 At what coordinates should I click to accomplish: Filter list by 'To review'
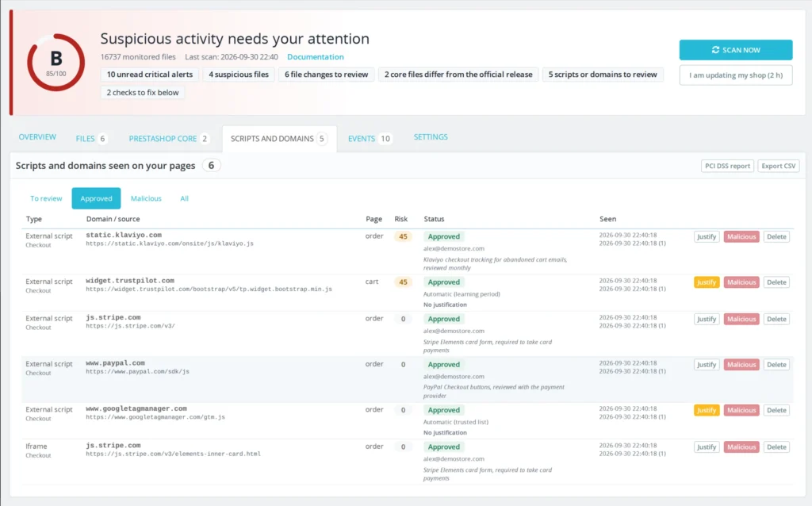pos(46,198)
